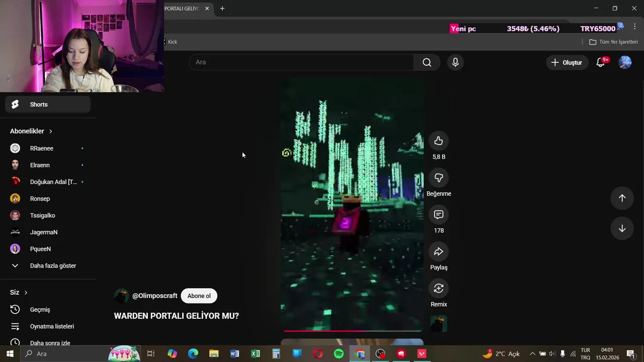
Task: Open Calculator from the taskbar
Action: pyautogui.click(x=276, y=354)
